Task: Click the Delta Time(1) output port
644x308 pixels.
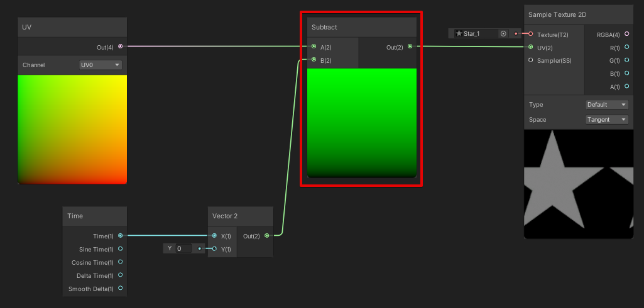Action: click(121, 275)
